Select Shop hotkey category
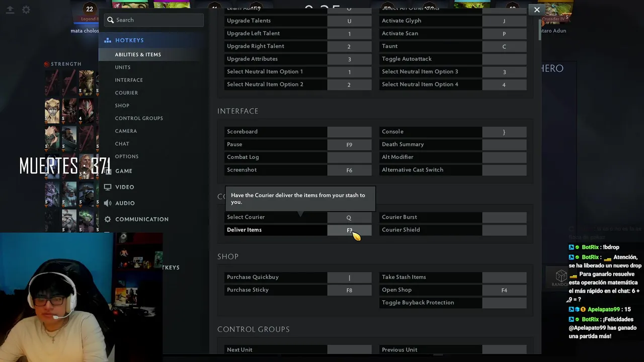 point(122,106)
